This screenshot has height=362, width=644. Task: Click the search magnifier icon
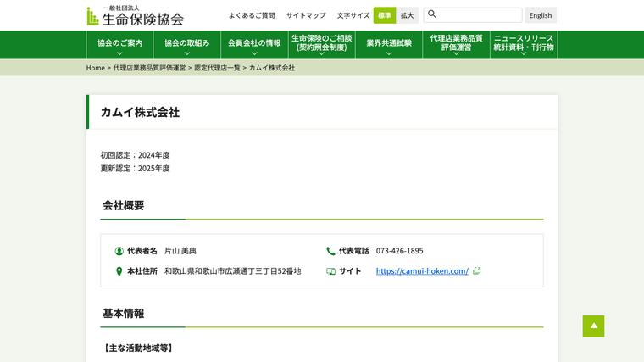(x=431, y=14)
